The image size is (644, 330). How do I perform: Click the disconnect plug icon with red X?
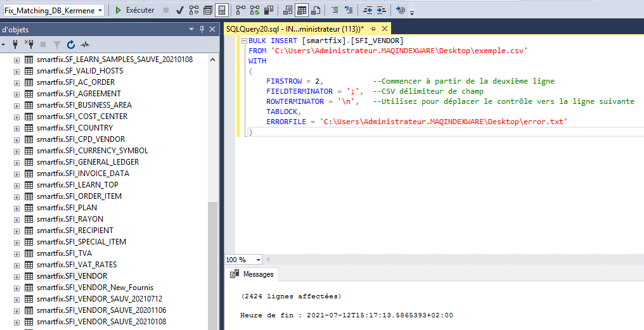click(29, 44)
